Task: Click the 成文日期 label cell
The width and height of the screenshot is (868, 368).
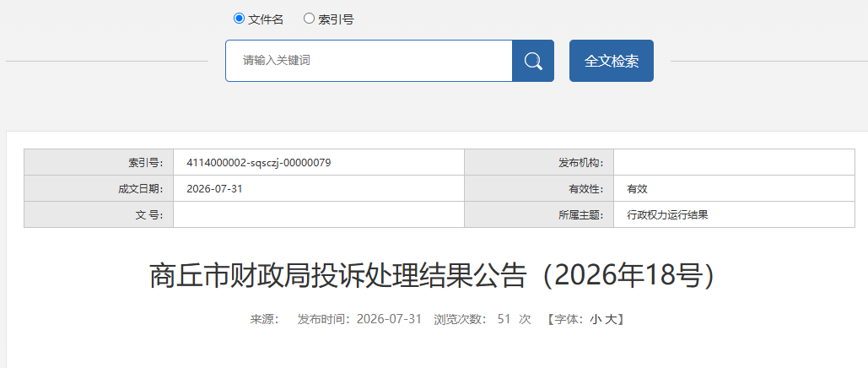Action: [99, 188]
